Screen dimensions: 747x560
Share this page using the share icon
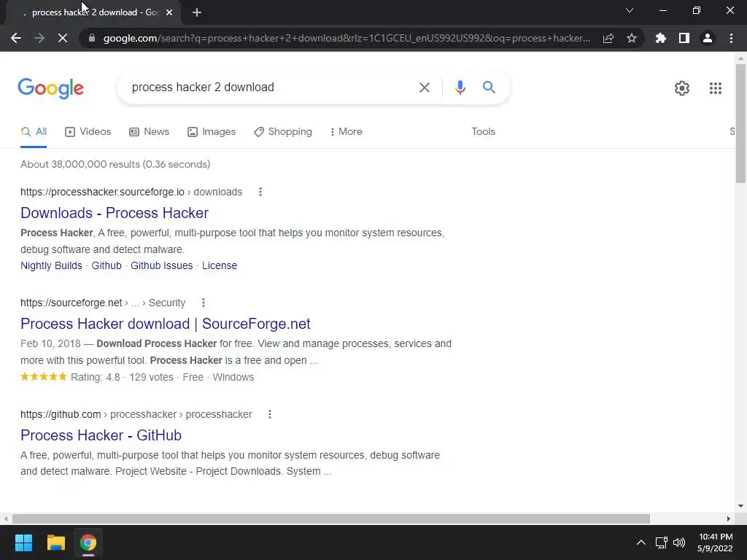(x=608, y=38)
